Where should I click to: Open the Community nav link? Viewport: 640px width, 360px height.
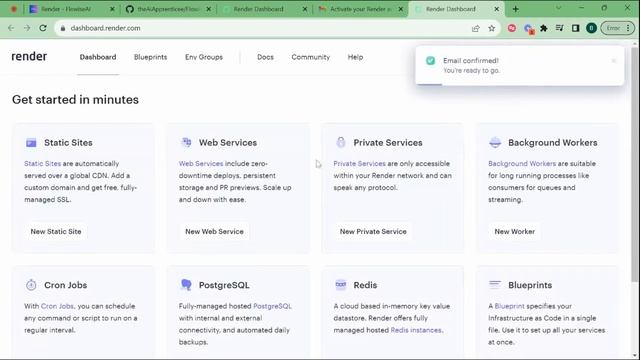(x=311, y=57)
